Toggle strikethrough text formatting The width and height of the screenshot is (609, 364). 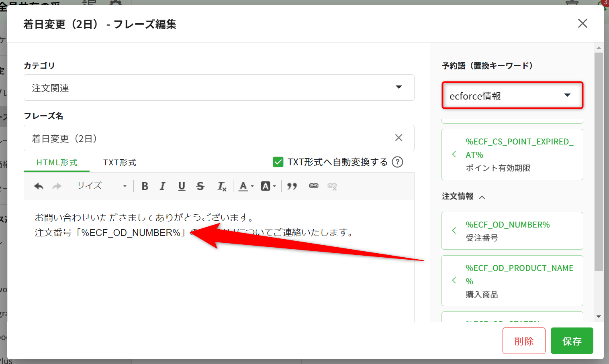tap(200, 186)
